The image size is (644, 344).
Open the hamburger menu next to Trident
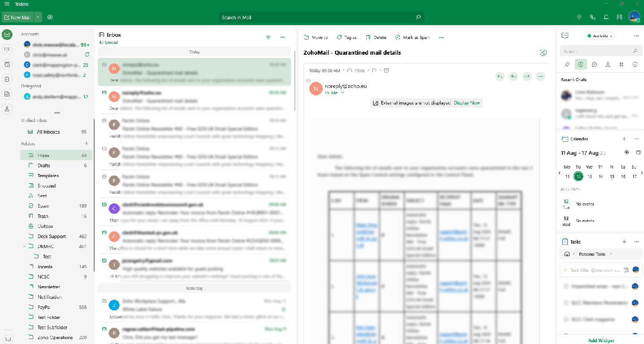7,4
